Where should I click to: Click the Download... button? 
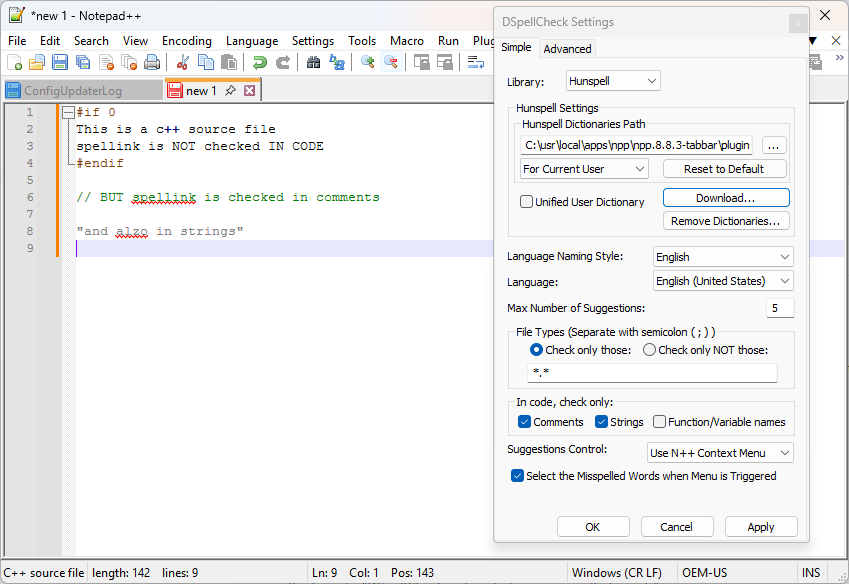(726, 198)
